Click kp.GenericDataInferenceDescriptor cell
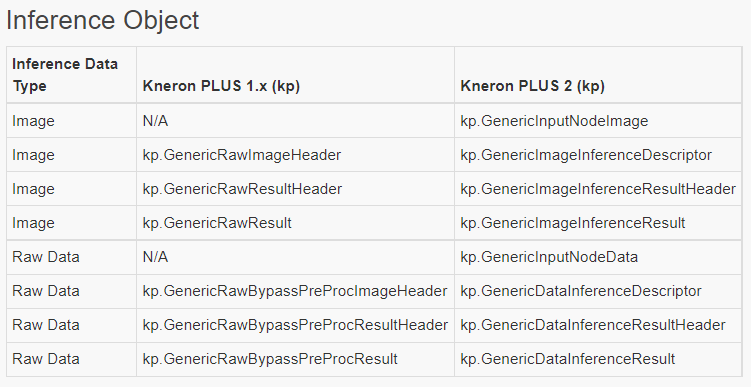Screen dimensions: 751x387 pos(581,291)
